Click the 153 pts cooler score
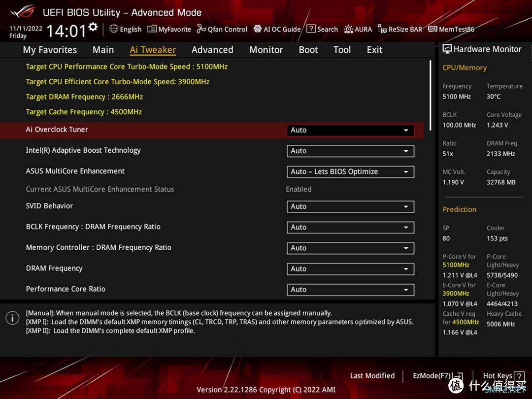Screen dimensions: 532x399 coord(498,238)
